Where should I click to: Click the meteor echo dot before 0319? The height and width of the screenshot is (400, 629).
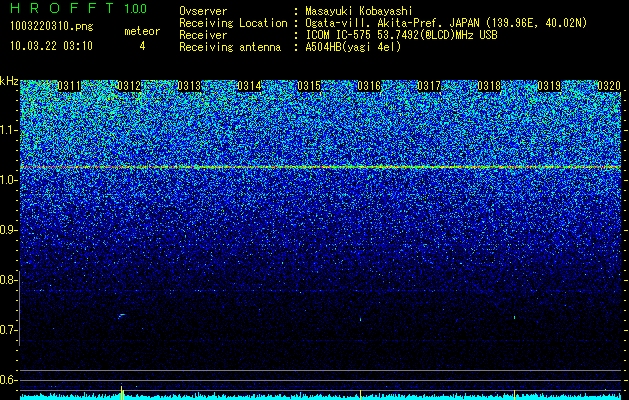515,317
